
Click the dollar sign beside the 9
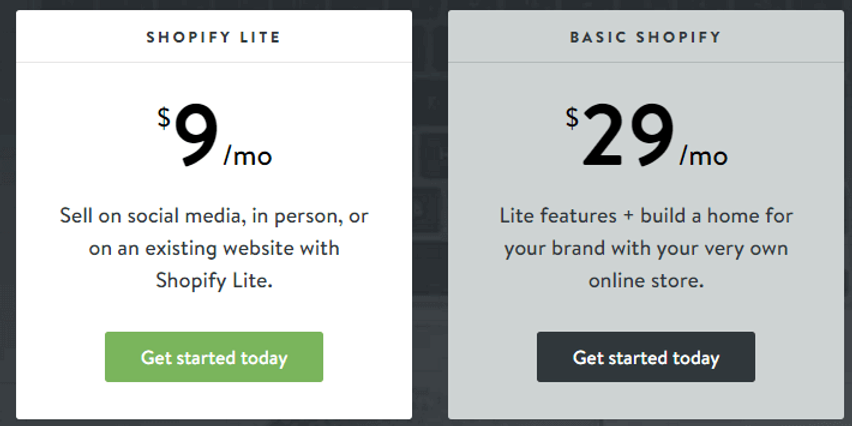click(164, 118)
